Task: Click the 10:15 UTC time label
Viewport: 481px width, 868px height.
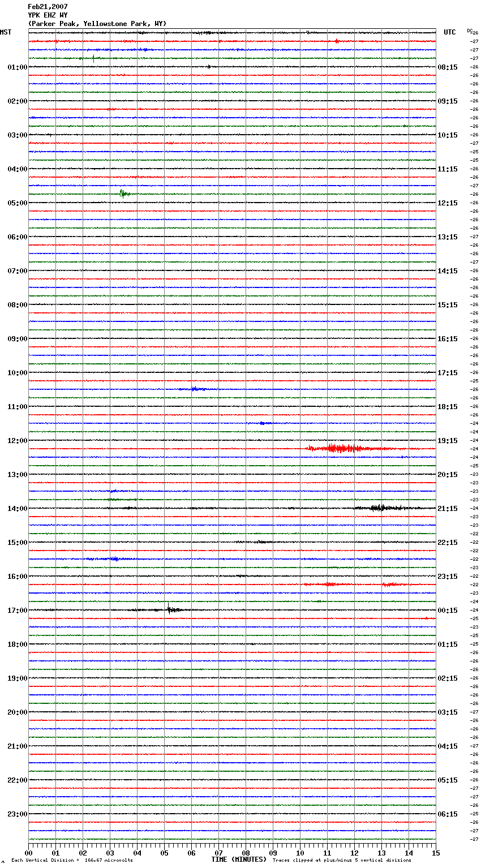Action: click(x=448, y=135)
